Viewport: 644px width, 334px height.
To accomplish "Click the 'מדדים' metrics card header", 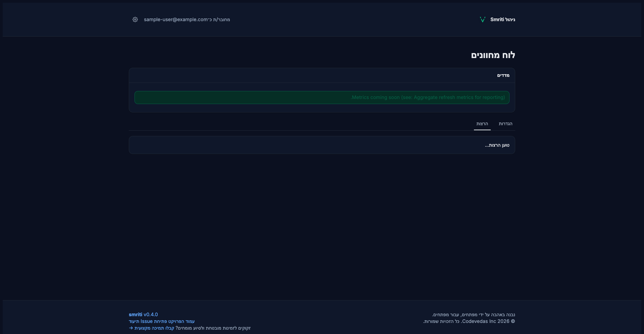I will coord(503,76).
